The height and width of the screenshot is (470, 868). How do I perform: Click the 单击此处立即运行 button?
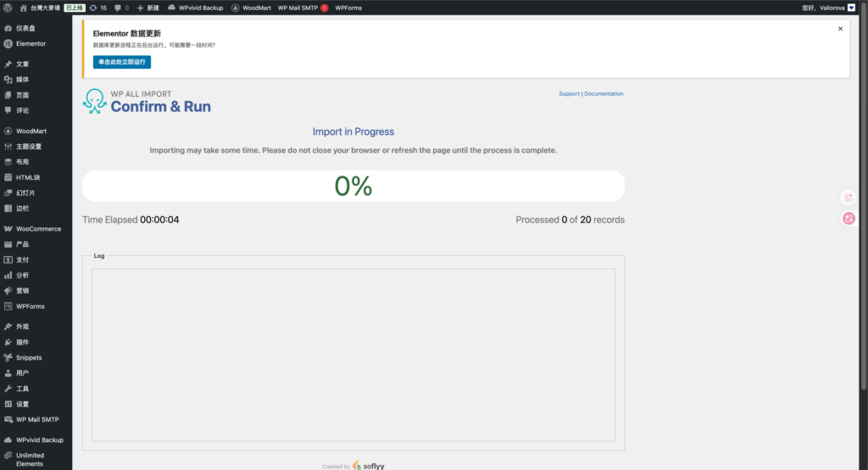click(122, 62)
